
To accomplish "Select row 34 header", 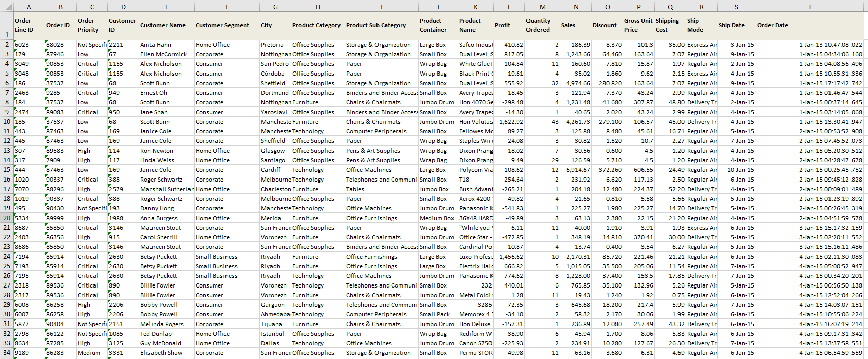I will (7, 353).
